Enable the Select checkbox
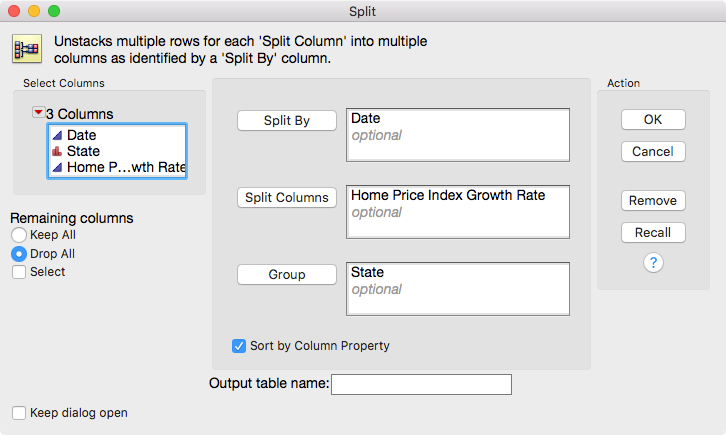726x435 pixels. (19, 272)
